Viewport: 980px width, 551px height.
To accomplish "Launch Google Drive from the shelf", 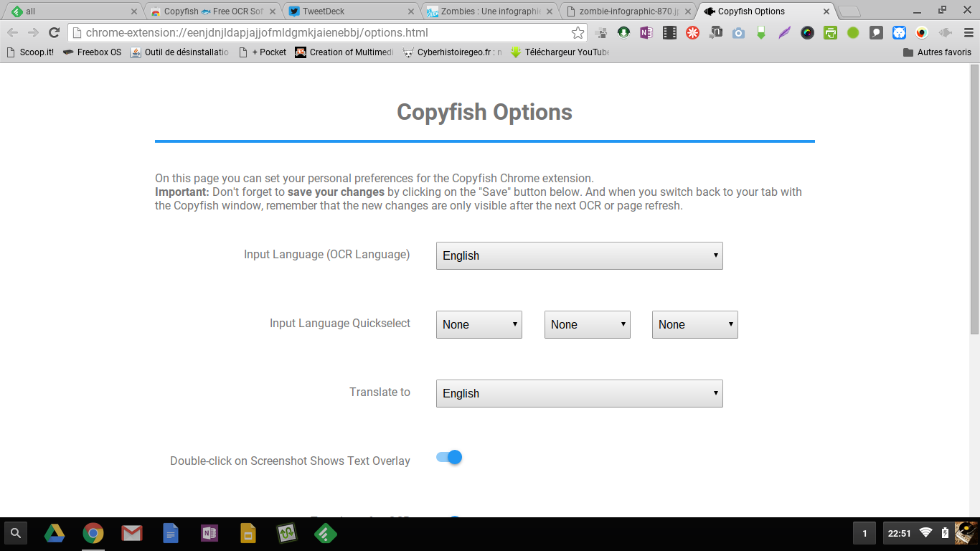I will pyautogui.click(x=55, y=533).
